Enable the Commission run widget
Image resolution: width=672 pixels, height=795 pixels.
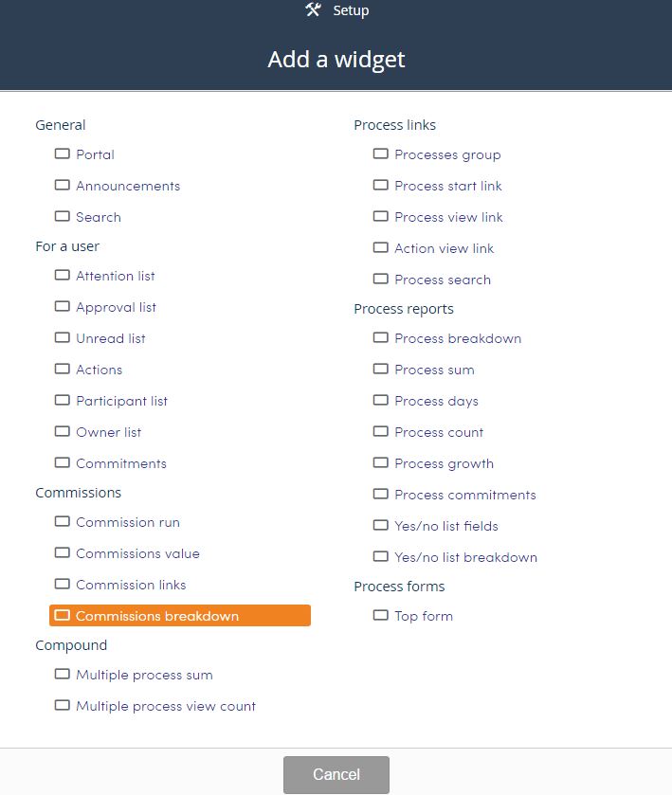(x=63, y=521)
